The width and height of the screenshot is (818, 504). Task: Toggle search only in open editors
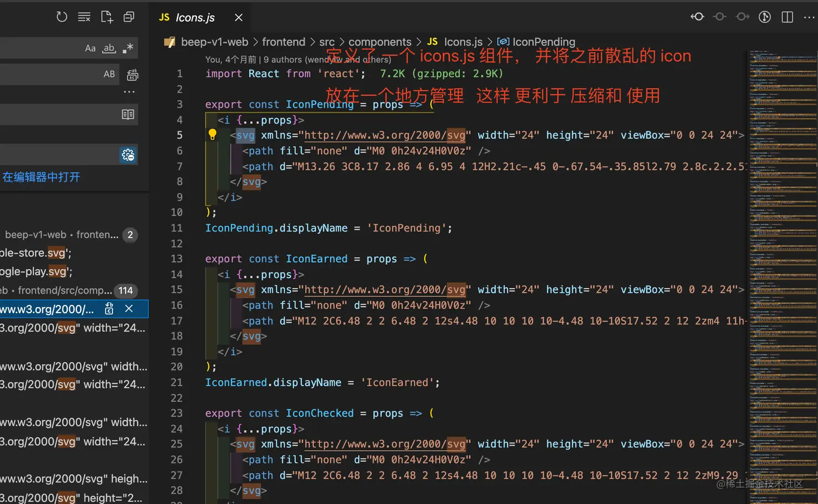click(x=128, y=114)
